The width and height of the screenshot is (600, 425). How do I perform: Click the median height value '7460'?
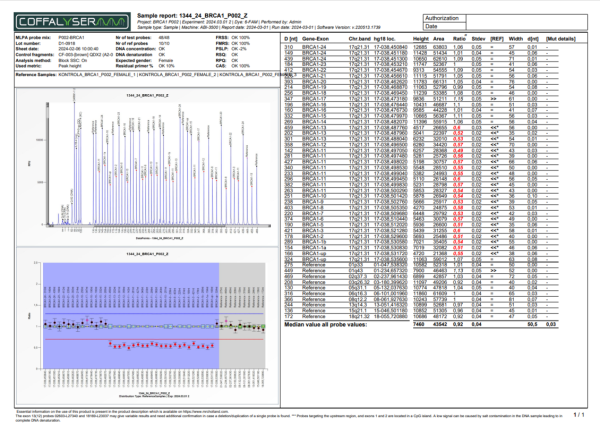419,324
